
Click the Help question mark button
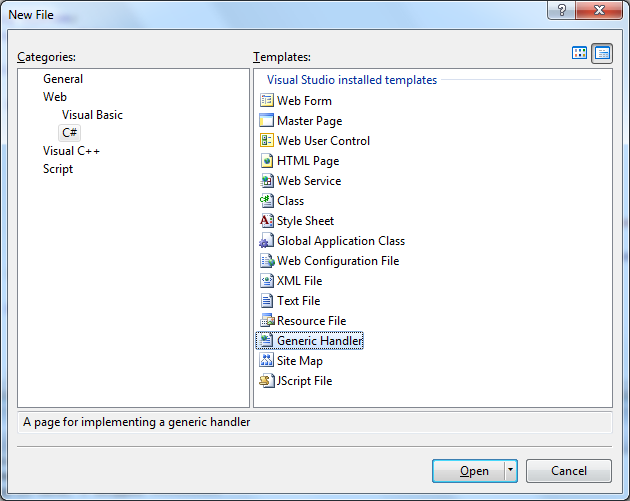click(563, 9)
